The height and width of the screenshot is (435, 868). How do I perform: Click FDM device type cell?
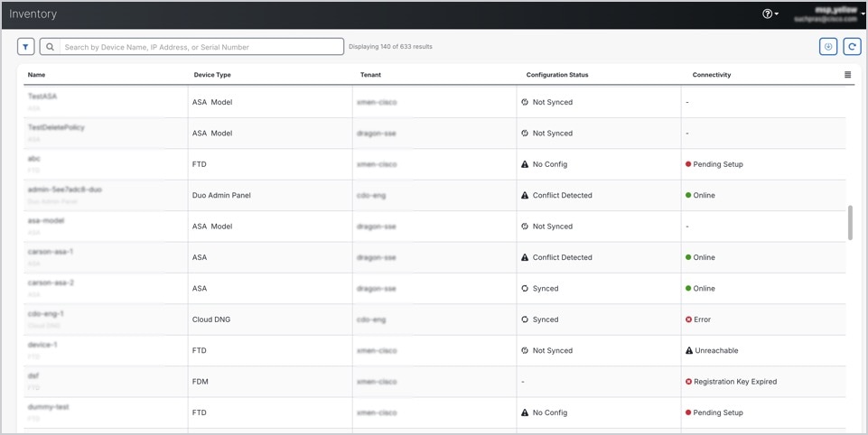point(200,382)
